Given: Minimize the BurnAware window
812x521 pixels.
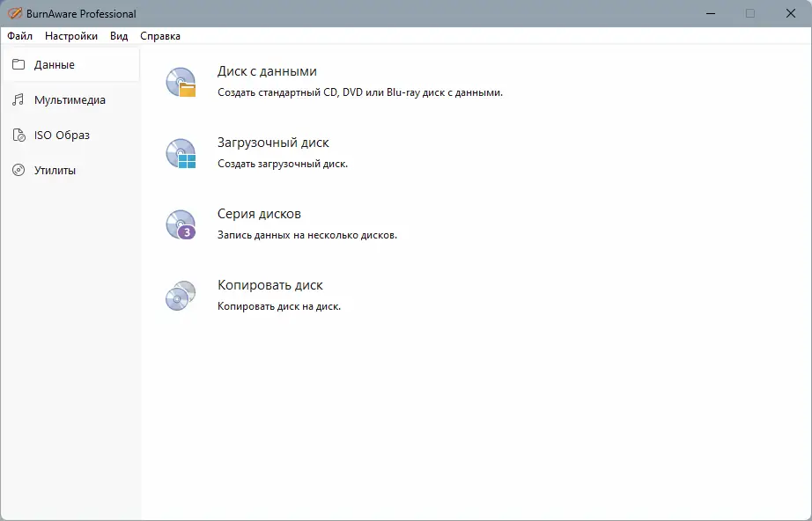Looking at the screenshot, I should pyautogui.click(x=711, y=13).
